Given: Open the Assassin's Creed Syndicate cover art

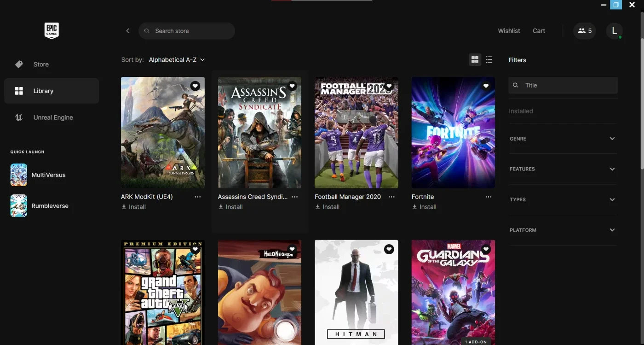Looking at the screenshot, I should (260, 133).
